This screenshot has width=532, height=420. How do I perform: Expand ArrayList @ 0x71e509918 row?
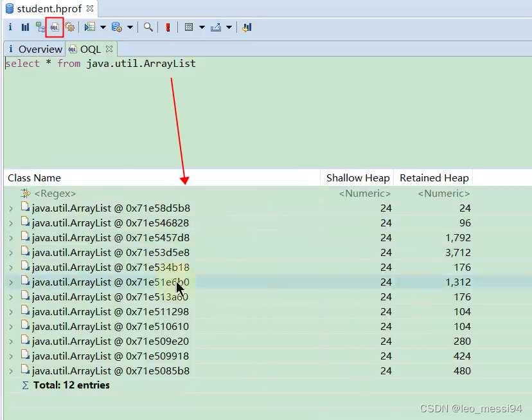(11, 356)
